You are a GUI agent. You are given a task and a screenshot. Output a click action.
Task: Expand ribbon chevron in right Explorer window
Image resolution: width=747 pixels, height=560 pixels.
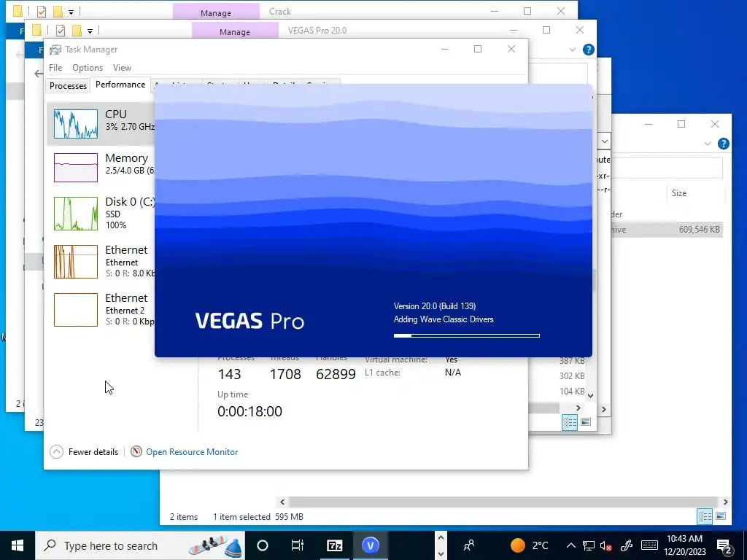pos(708,144)
